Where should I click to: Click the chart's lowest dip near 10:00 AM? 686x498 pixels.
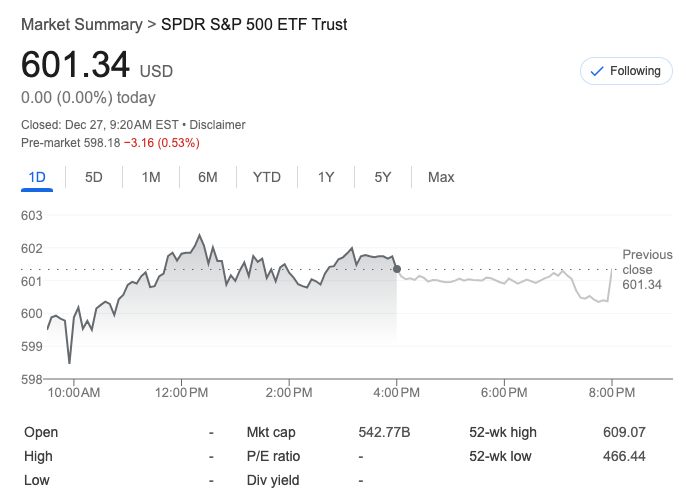(69, 362)
